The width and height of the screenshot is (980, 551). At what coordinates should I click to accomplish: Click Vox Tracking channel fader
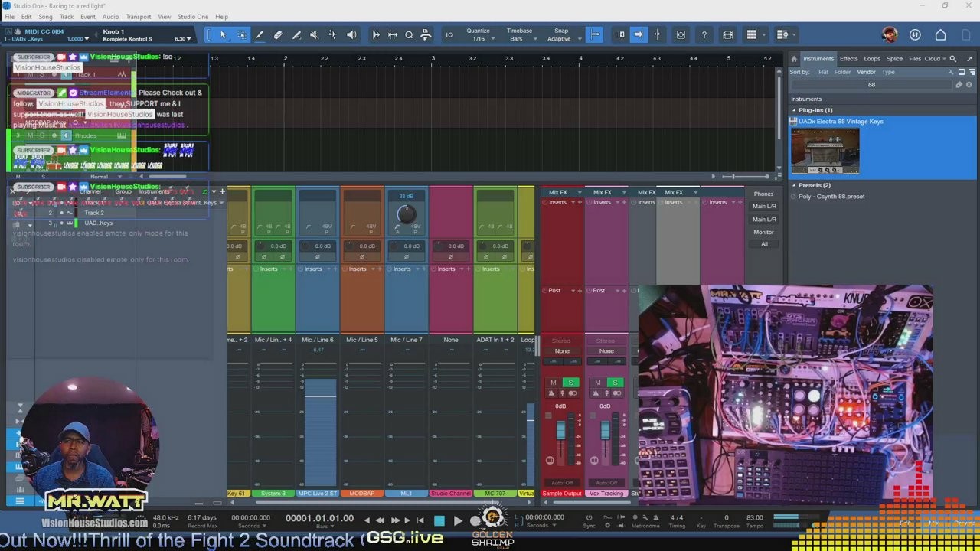pos(605,432)
